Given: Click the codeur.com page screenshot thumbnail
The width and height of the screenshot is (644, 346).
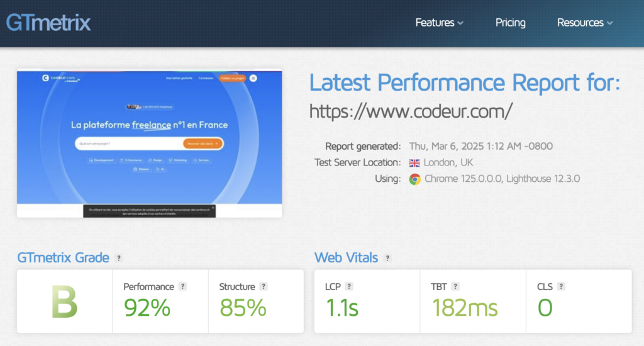Looking at the screenshot, I should [x=149, y=143].
